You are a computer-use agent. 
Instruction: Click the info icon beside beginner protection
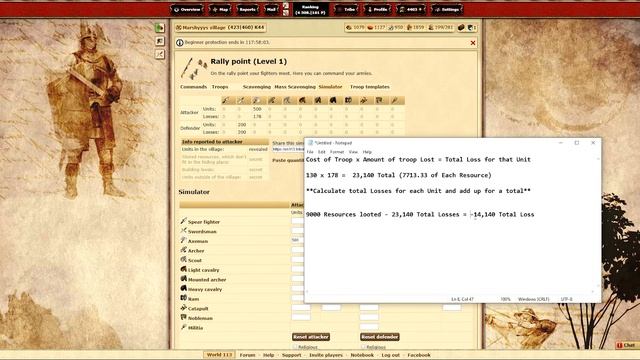point(180,42)
